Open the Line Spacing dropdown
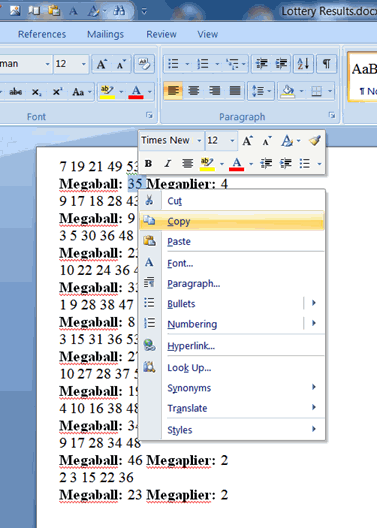This screenshot has height=528, width=377. point(261,91)
